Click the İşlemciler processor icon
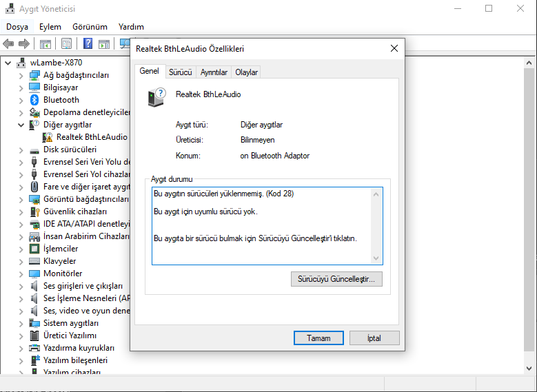 coord(34,249)
